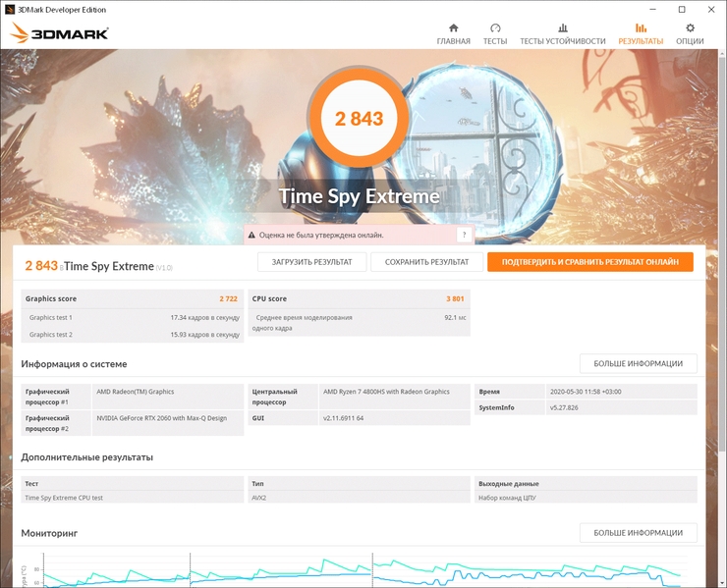
Task: Click NVIDIA GeForce RTX 2060 with Max-Q Design
Action: coord(162,418)
